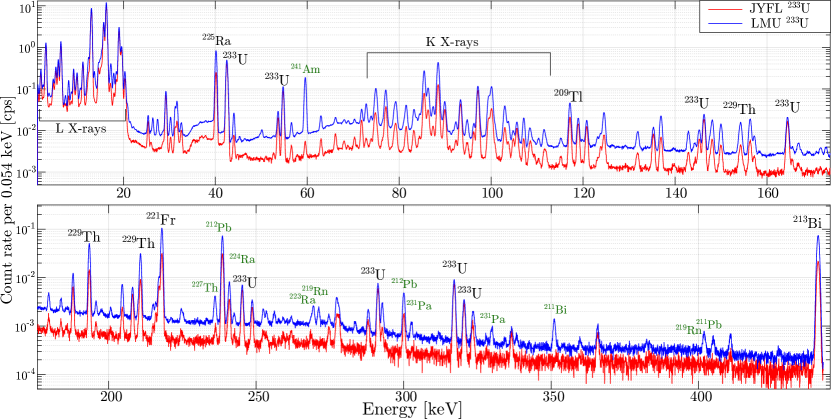Viewport: 831px width, 419px height.
Task: Click the 10¹ y-axis tick label
Action: (26, 8)
